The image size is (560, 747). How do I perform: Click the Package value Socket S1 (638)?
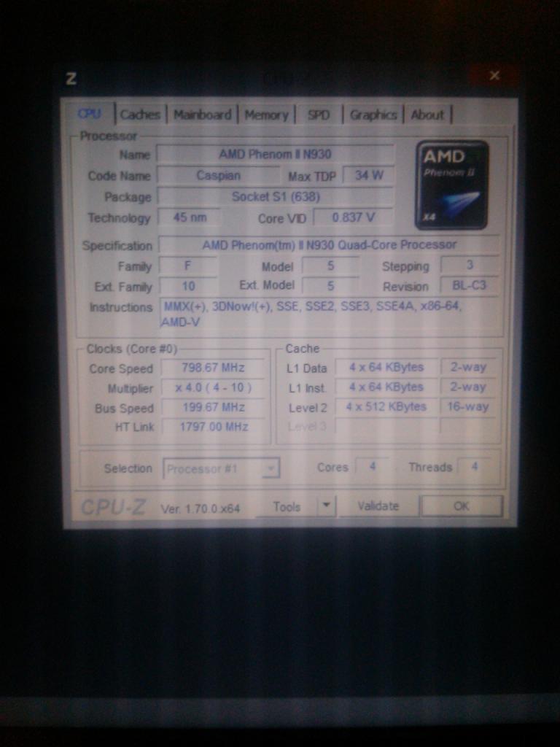point(275,196)
